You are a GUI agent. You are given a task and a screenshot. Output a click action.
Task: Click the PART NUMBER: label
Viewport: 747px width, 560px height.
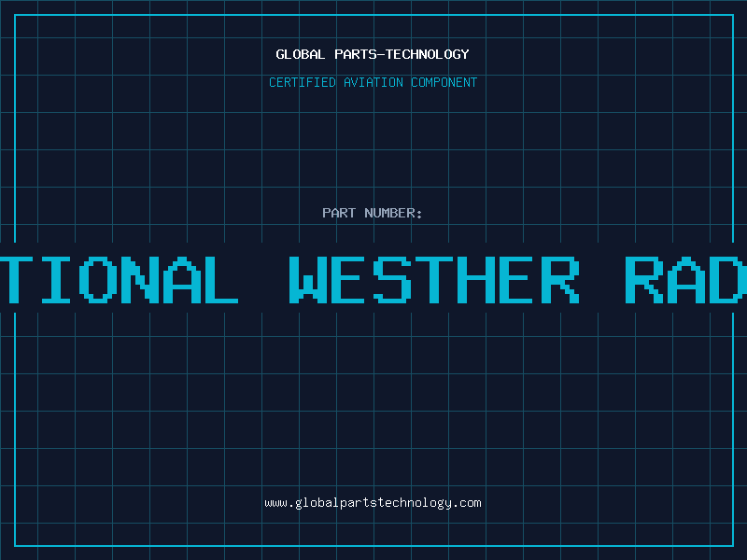[372, 213]
